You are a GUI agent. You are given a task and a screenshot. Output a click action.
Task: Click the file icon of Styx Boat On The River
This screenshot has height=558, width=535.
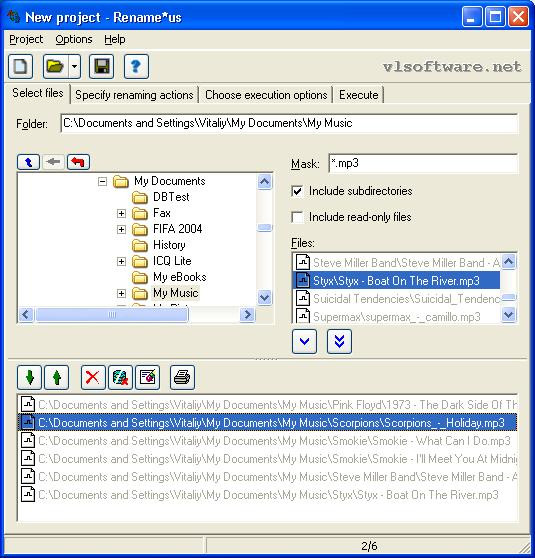(x=303, y=280)
